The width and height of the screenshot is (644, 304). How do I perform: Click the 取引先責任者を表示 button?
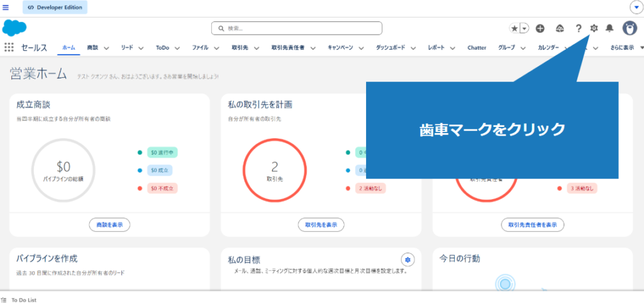[532, 224]
